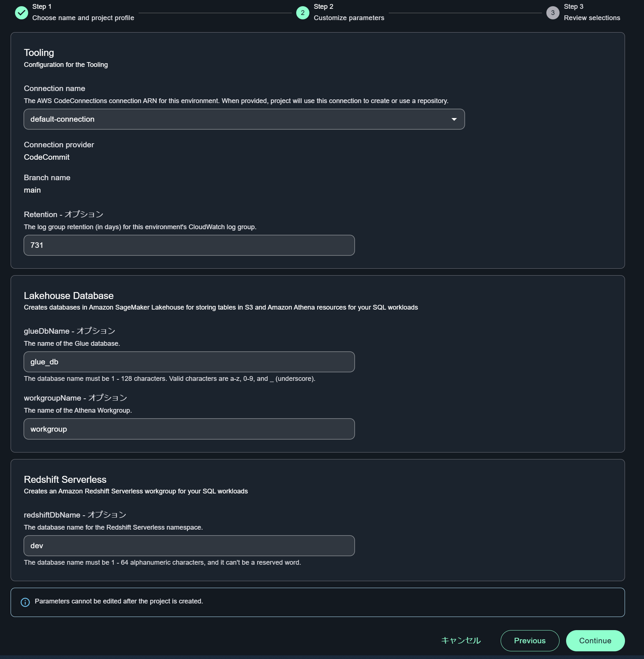Click 'Configuration for the Tooling' subtitle
644x659 pixels.
click(66, 65)
